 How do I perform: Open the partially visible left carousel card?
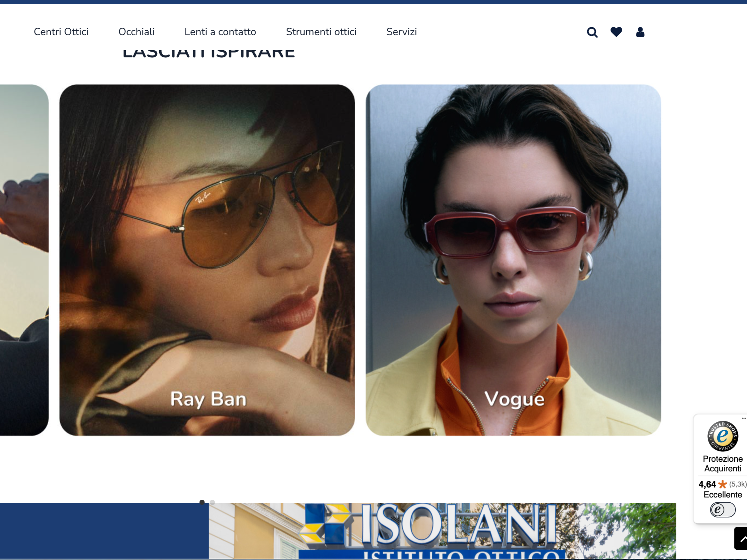tap(24, 260)
